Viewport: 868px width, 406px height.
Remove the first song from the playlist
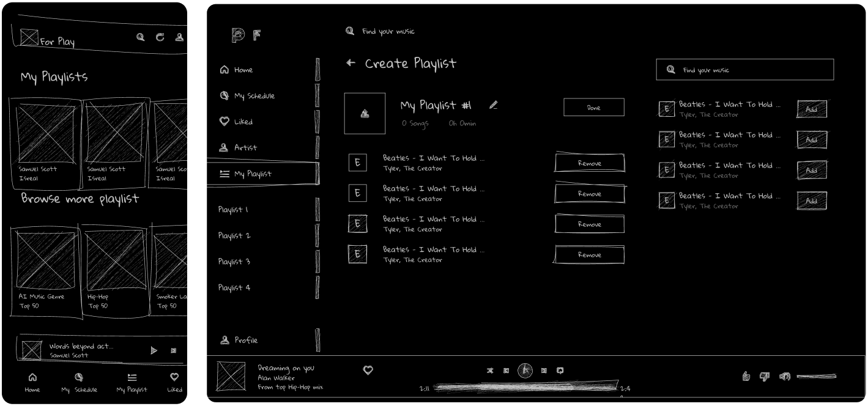pyautogui.click(x=590, y=163)
